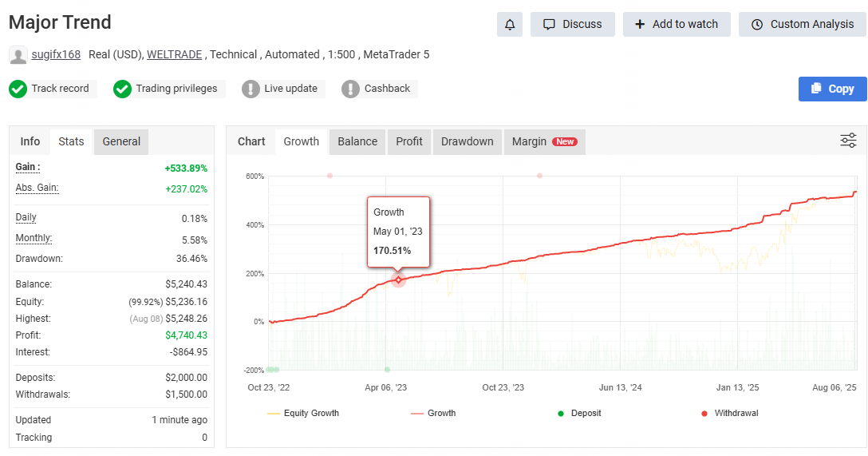This screenshot has width=868, height=456.
Task: Select the Growth chart tab
Action: pos(301,141)
